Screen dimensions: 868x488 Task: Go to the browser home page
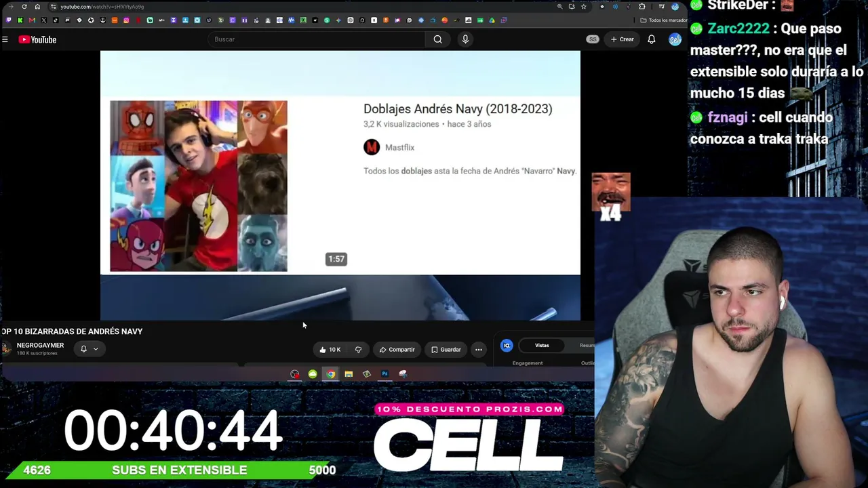click(x=37, y=7)
